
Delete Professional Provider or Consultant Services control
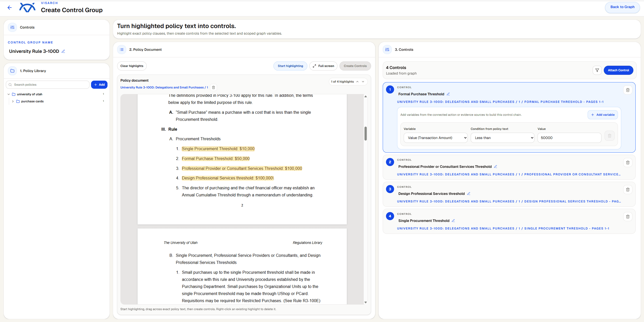click(628, 163)
